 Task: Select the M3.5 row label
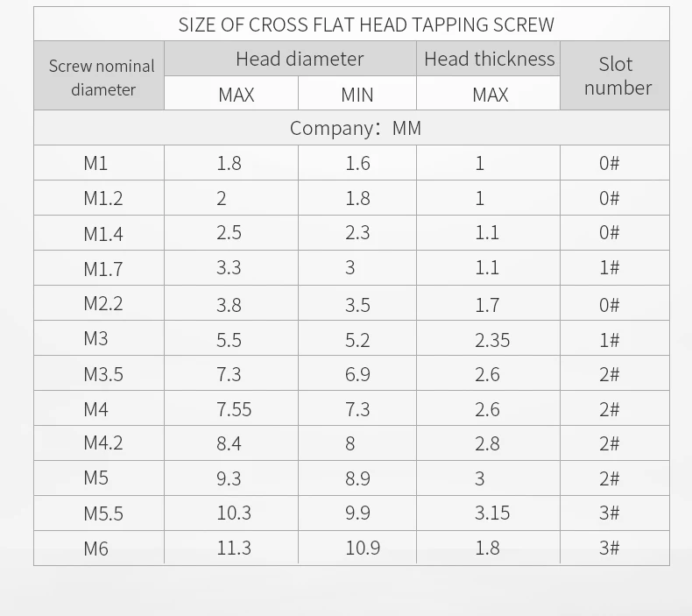pos(102,374)
